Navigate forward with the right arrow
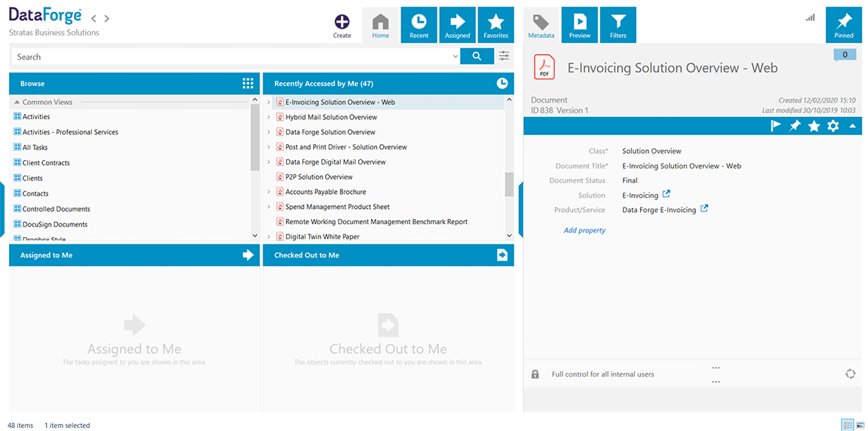Viewport: 868px width, 431px height. point(107,18)
